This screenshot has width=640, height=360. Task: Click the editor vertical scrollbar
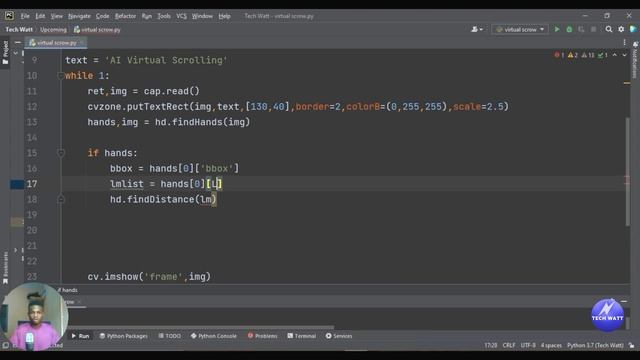click(x=627, y=171)
